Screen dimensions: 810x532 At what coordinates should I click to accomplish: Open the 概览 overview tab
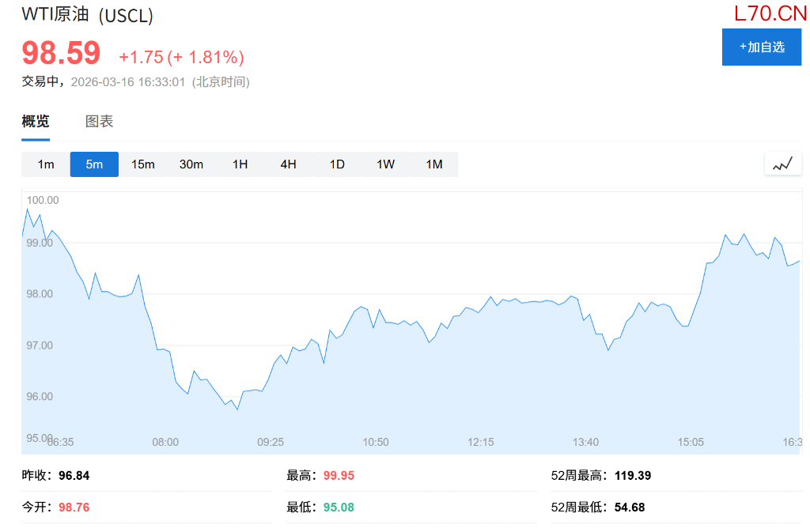coord(36,122)
